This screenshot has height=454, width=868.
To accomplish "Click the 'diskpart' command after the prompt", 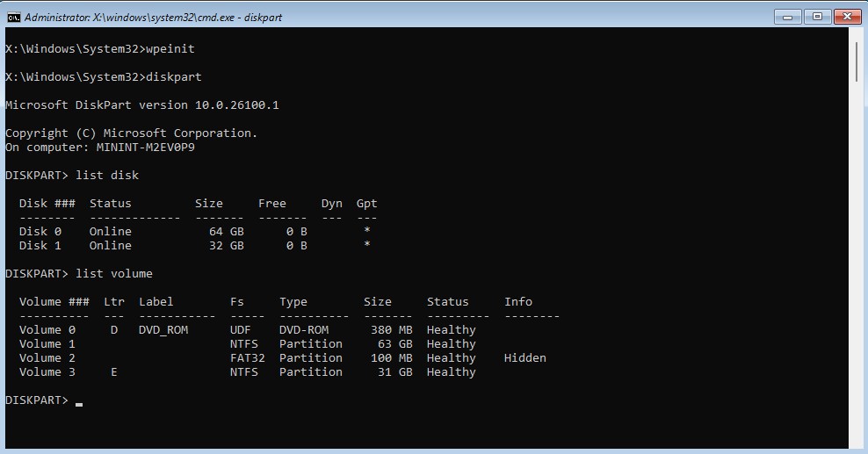I will (174, 77).
